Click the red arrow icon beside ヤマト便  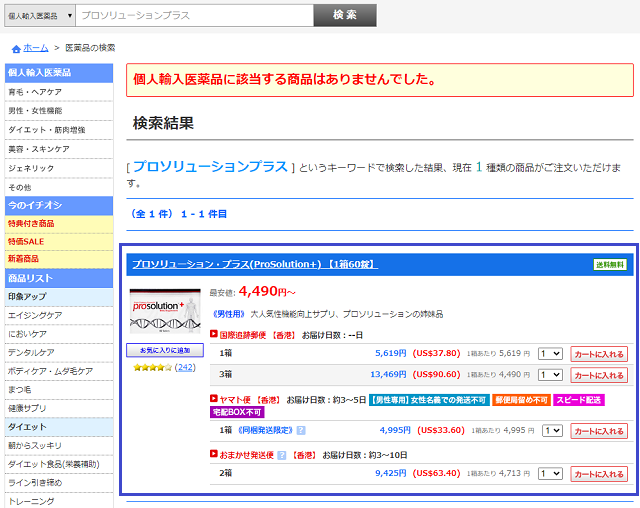(x=213, y=398)
